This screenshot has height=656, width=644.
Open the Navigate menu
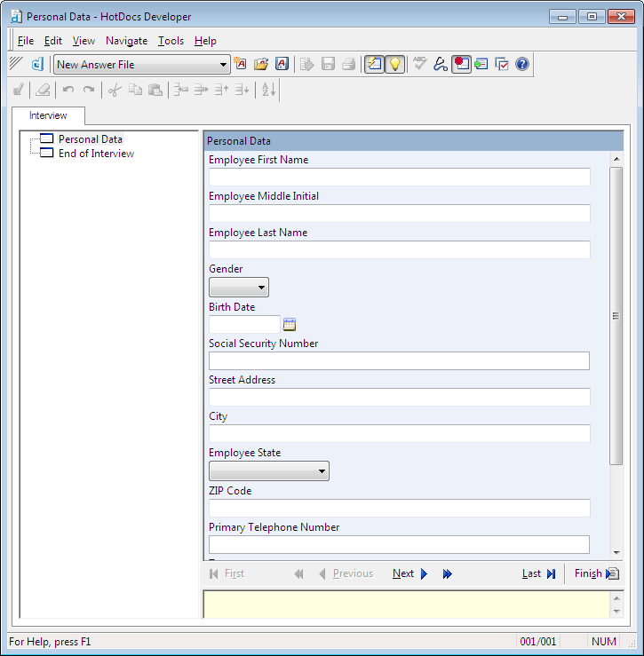point(126,41)
